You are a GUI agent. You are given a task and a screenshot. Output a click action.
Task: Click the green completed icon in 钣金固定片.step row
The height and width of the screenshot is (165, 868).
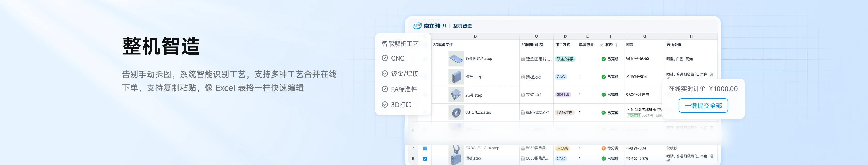click(x=603, y=59)
